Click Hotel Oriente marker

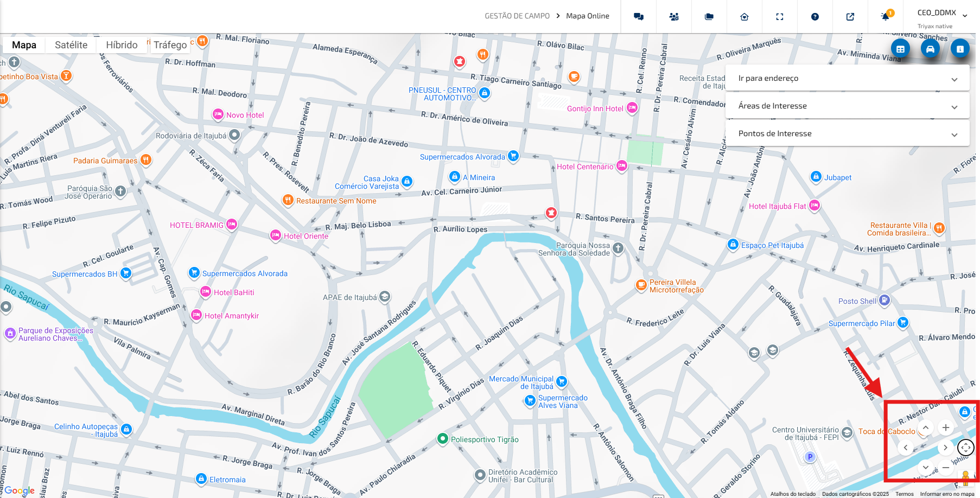[x=276, y=235]
